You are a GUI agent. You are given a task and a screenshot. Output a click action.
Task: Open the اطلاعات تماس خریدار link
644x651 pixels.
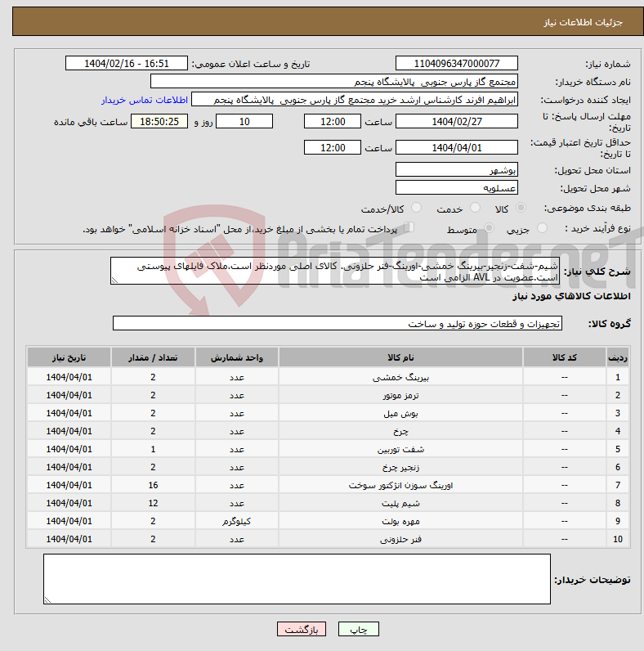pyautogui.click(x=145, y=100)
